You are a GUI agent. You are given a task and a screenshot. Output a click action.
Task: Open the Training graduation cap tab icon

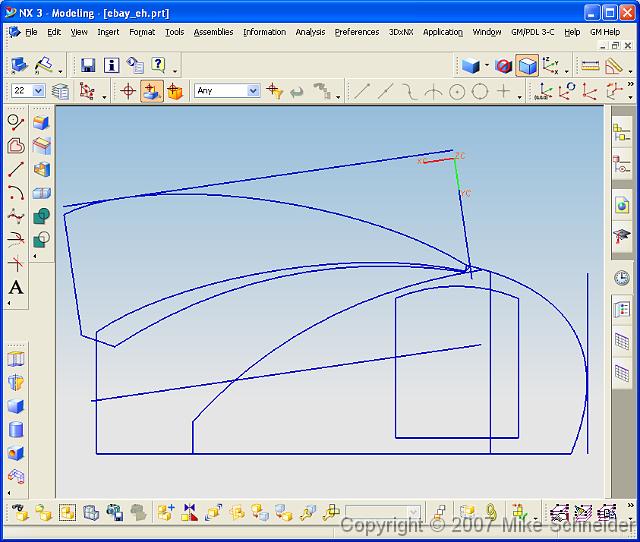pos(622,236)
